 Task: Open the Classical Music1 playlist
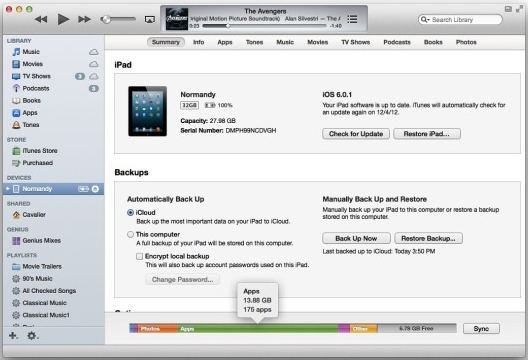click(x=46, y=315)
